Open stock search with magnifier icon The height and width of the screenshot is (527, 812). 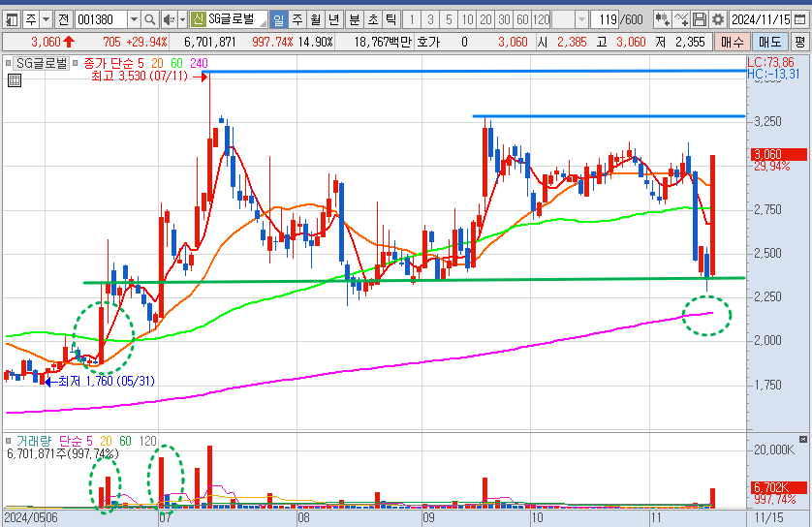[x=149, y=20]
